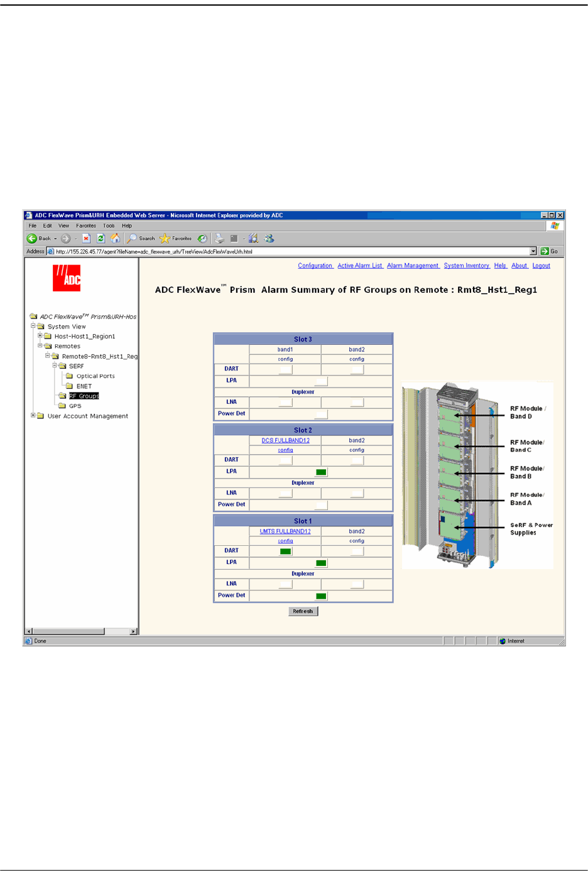Click Slot 1 LPA green status indicator

coord(321,563)
